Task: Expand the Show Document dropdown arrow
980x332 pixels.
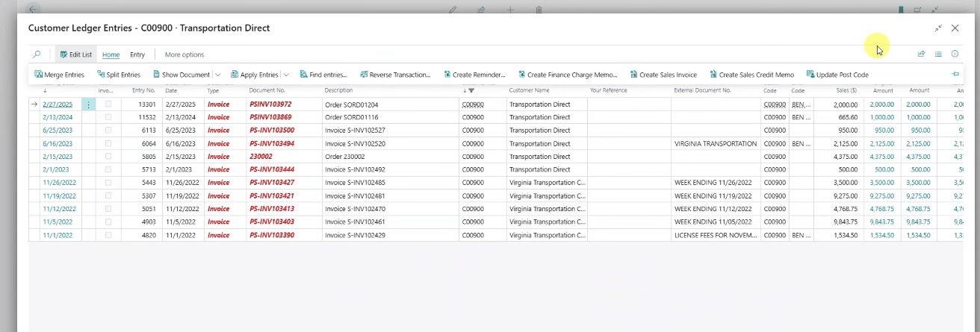Action: [x=218, y=75]
